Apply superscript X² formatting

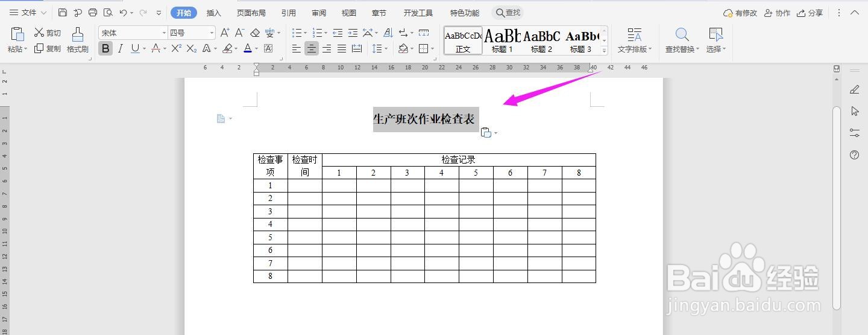(177, 48)
